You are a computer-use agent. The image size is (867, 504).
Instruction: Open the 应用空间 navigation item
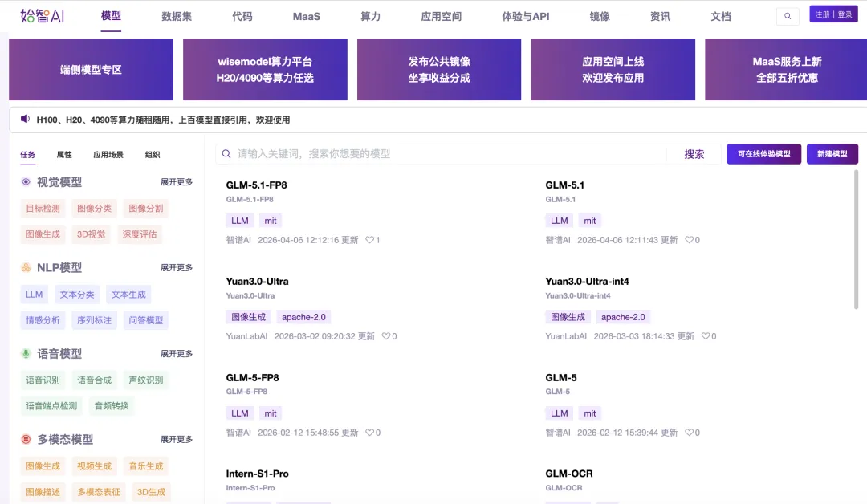click(x=441, y=17)
